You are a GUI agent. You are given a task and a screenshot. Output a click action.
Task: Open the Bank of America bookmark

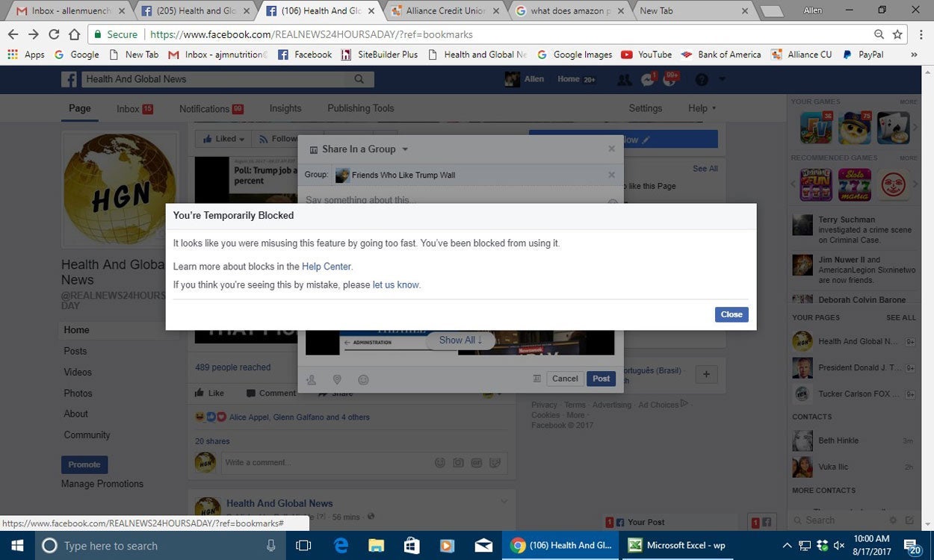pyautogui.click(x=721, y=55)
